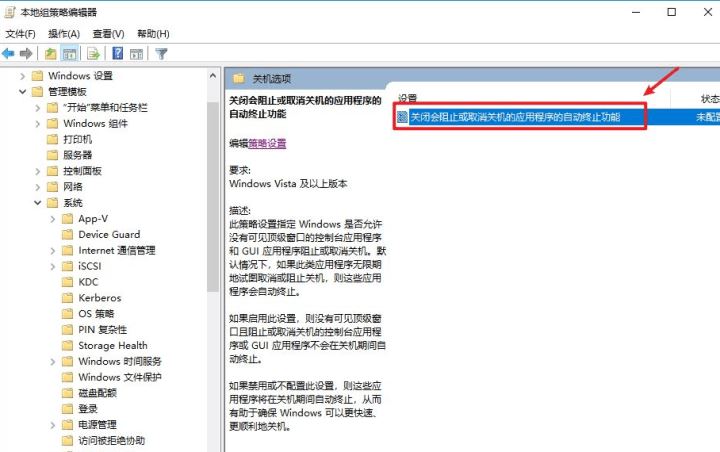Click the folder icon beside 服务器
The image size is (720, 452).
(53, 155)
